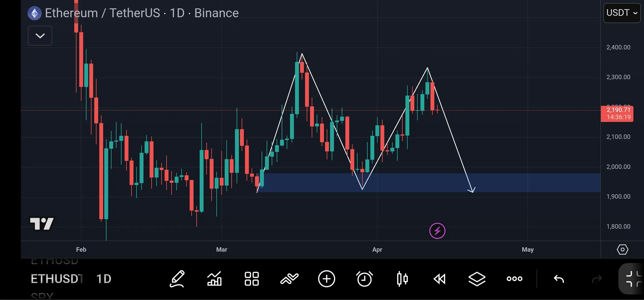Open the price scale settings hexagon icon

622,249
